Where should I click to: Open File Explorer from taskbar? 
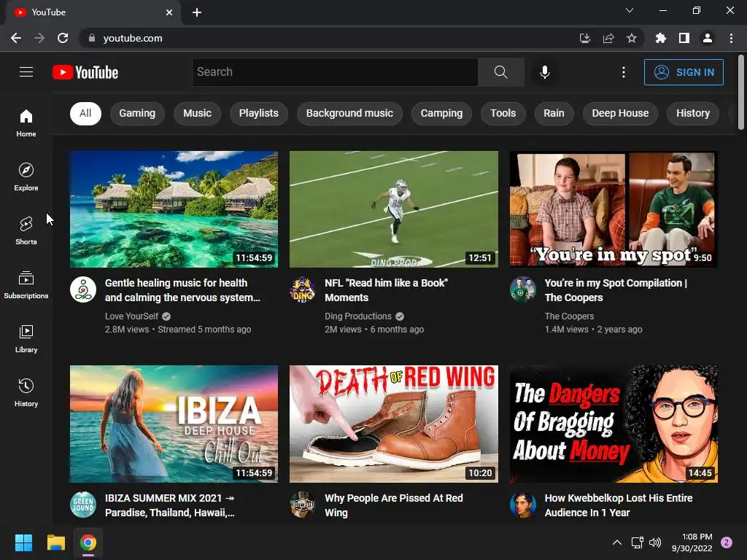[x=55, y=542]
